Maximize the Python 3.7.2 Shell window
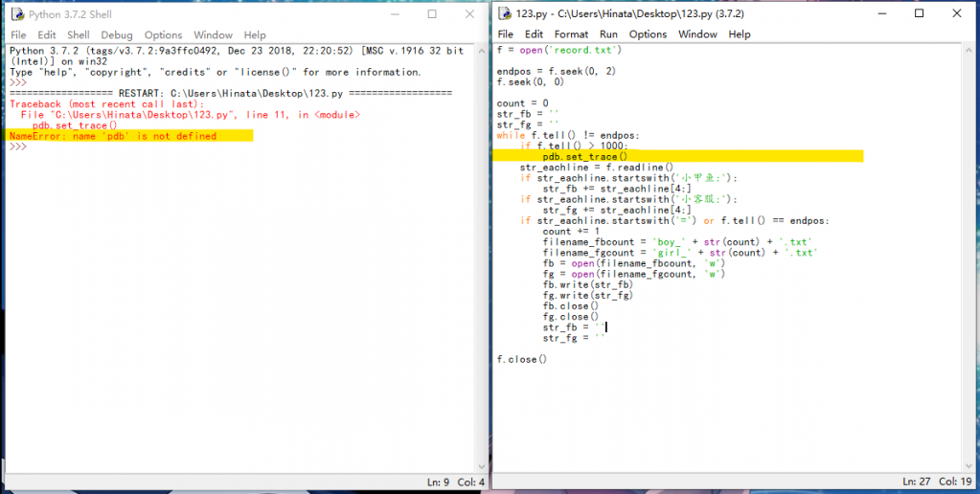 click(x=432, y=14)
